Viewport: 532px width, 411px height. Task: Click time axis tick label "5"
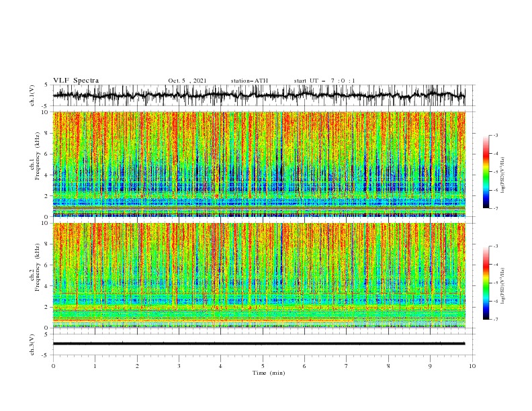[263, 366]
